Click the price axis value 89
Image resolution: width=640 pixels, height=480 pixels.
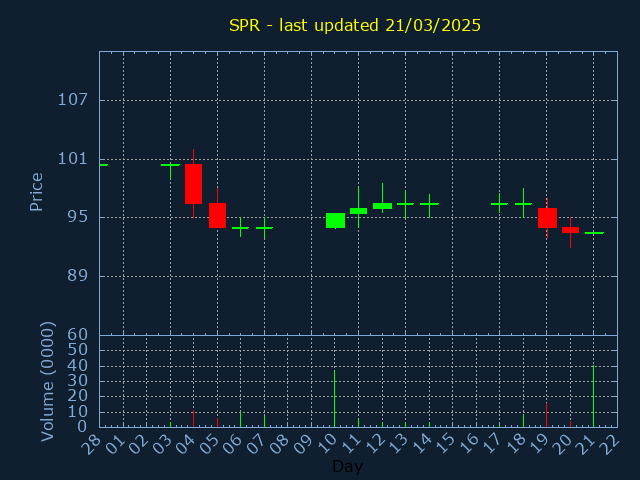click(x=77, y=276)
